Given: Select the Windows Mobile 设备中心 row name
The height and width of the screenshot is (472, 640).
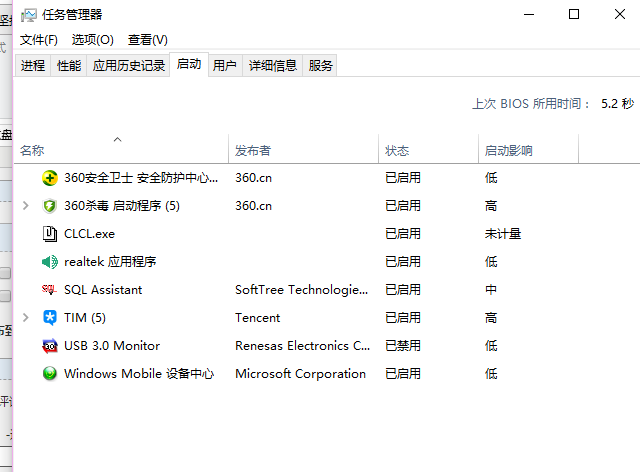Looking at the screenshot, I should click(139, 374).
